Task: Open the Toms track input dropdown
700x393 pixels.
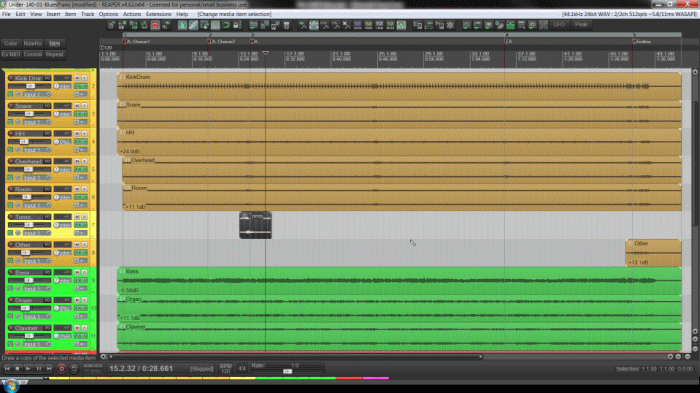Action: coord(37,233)
